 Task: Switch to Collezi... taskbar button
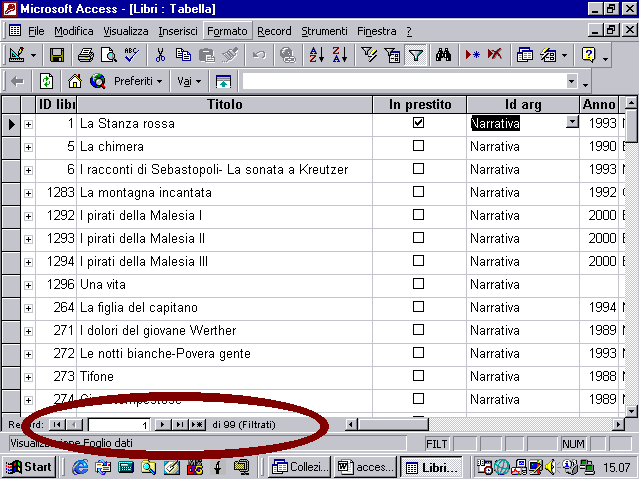tap(300, 467)
